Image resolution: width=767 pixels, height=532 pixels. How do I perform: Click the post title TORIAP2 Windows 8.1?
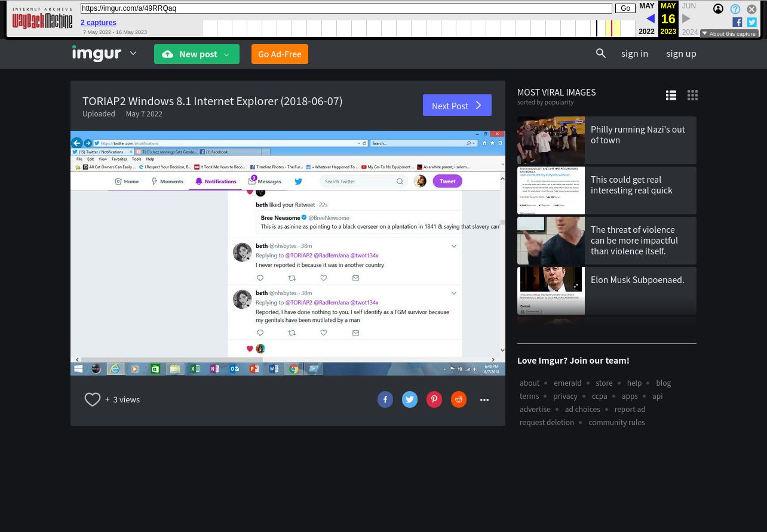(x=213, y=101)
